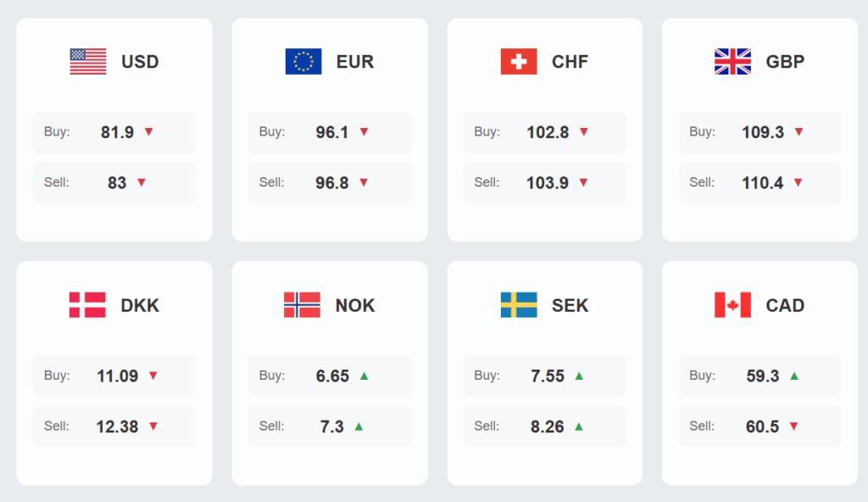Click the Danish flag icon
Viewport: 868px width, 502px height.
click(x=88, y=305)
